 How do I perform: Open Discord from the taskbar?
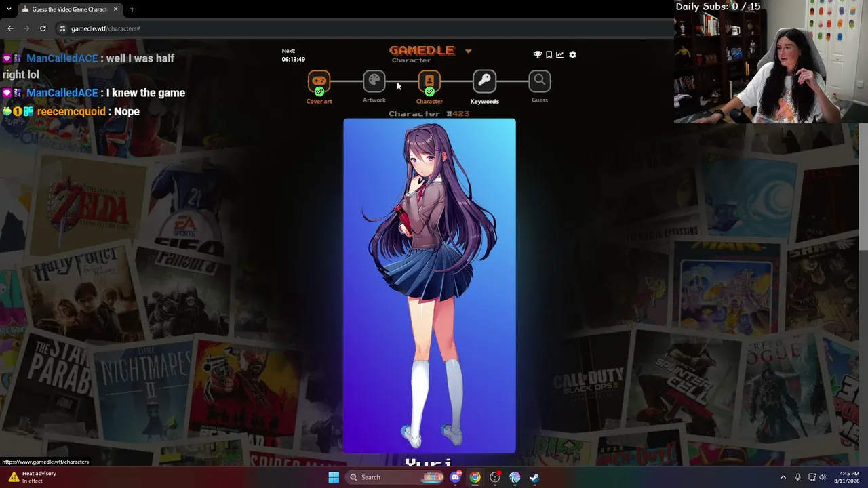tap(456, 477)
